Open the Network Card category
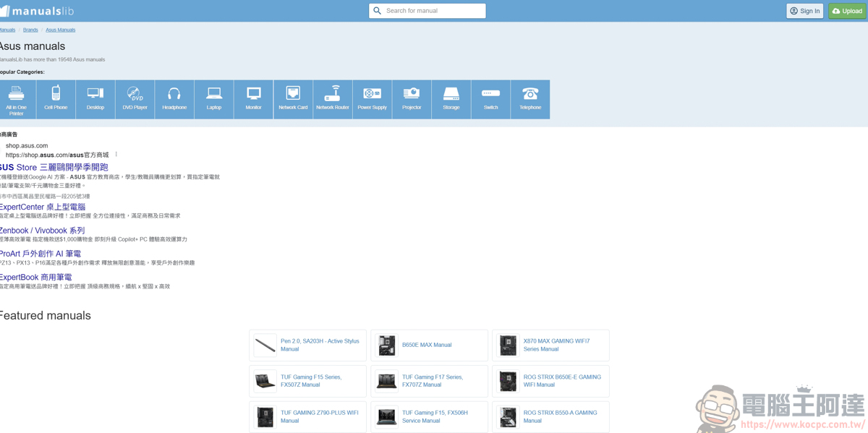 [293, 100]
